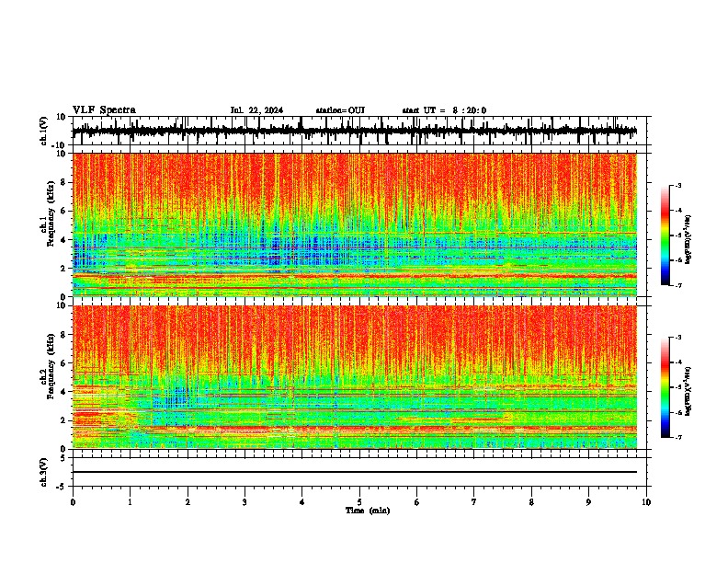The width and height of the screenshot is (728, 563).
Task: Click the time axis tick label "5"
Action: pyautogui.click(x=359, y=502)
